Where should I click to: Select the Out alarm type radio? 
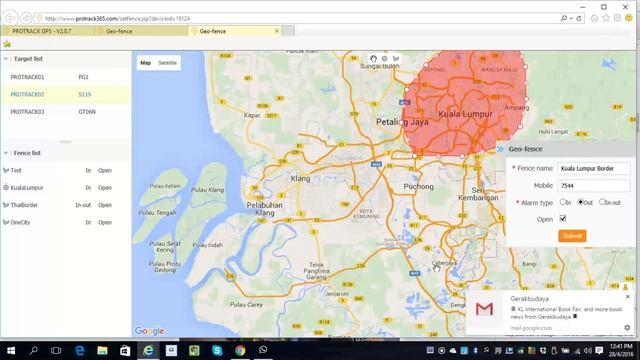pyautogui.click(x=580, y=202)
